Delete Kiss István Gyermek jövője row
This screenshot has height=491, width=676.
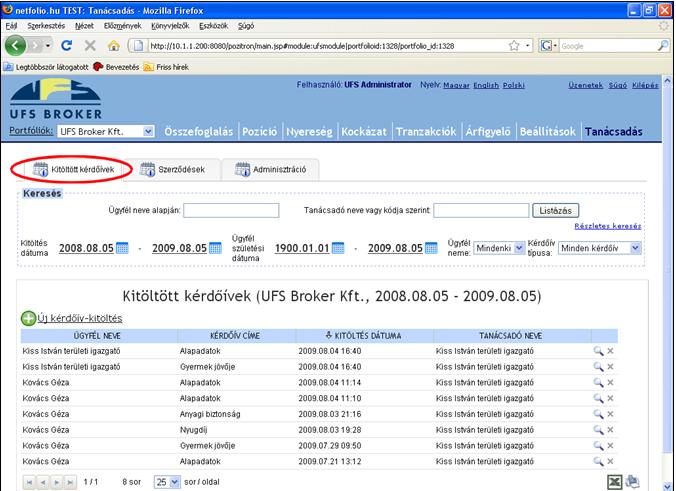(610, 367)
